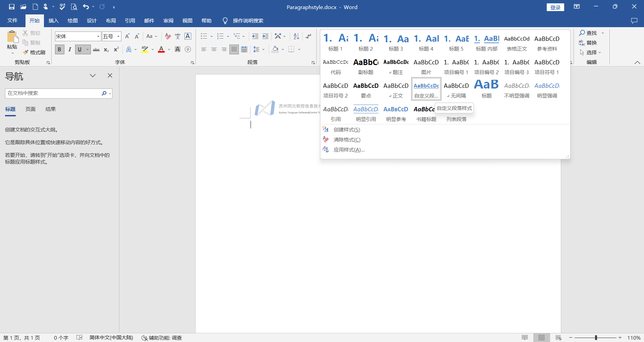Open the font size dropdown
644x342 pixels.
[118, 36]
